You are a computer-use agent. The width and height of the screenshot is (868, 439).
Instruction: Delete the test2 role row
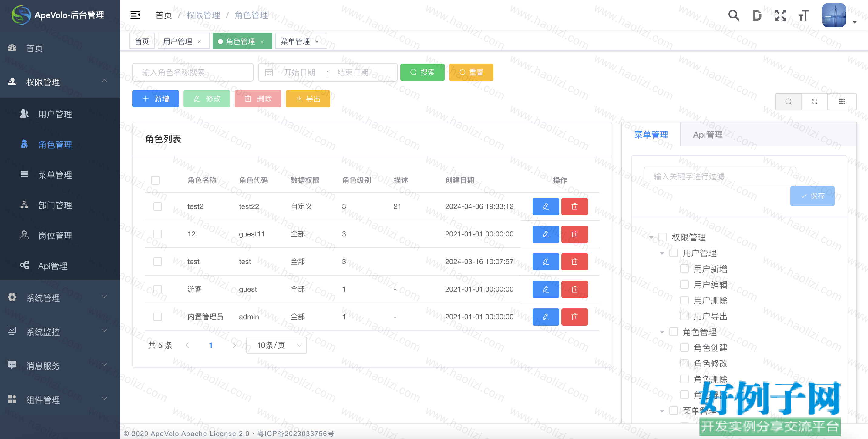574,206
